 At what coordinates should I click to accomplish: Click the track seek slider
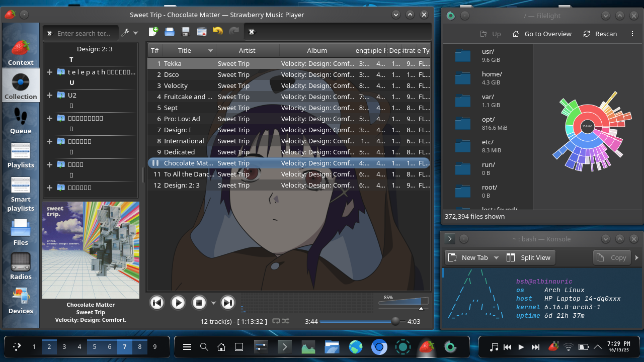[x=362, y=321]
